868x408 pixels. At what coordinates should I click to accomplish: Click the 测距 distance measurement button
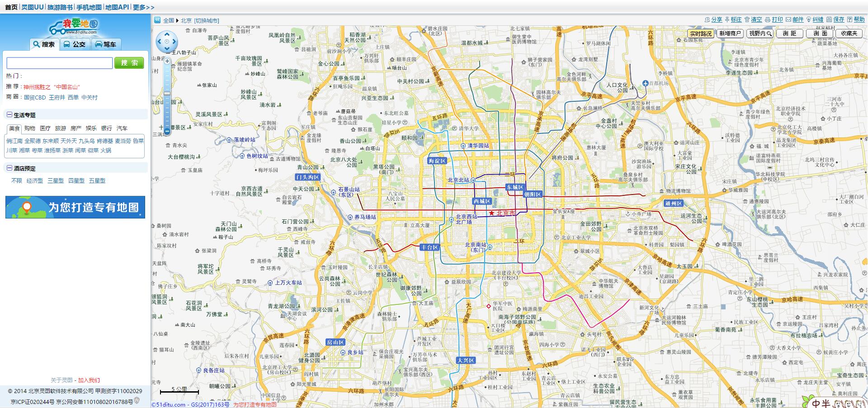[789, 33]
